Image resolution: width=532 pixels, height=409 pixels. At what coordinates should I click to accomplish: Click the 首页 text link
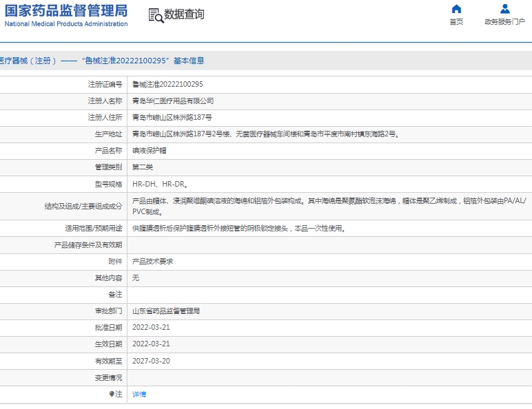[456, 22]
